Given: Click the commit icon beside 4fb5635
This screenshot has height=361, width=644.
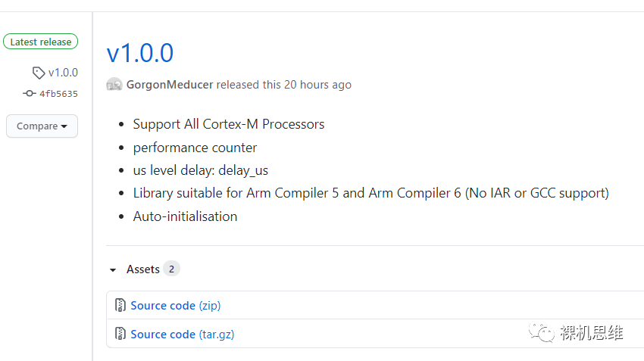Looking at the screenshot, I should point(30,94).
